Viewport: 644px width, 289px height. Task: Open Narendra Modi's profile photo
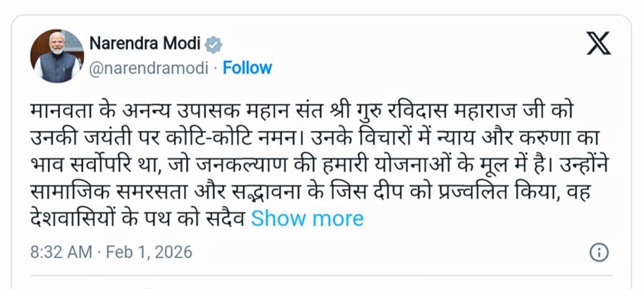pyautogui.click(x=56, y=57)
